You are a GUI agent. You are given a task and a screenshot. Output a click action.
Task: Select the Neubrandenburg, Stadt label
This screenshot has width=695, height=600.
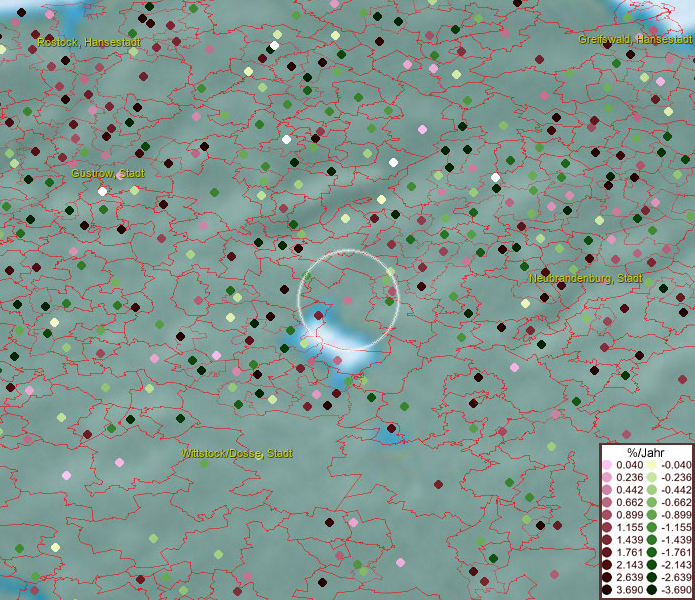pyautogui.click(x=586, y=279)
